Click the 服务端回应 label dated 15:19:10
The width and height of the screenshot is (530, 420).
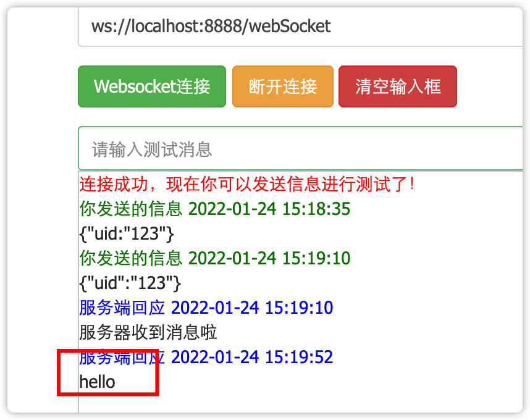click(122, 308)
